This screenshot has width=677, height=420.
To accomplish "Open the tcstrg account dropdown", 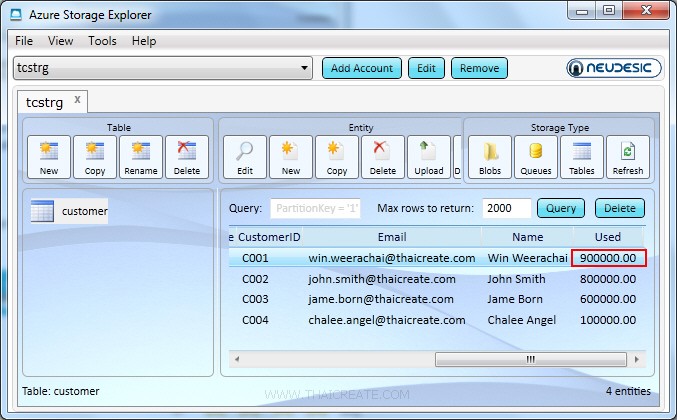I will 163,68.
